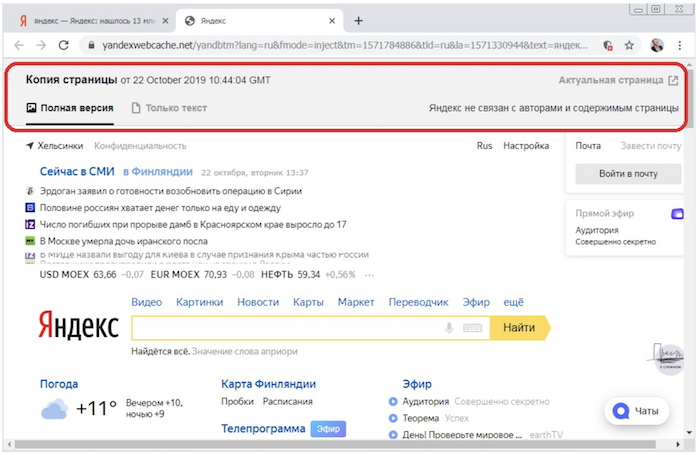Open the Новости service link

258,302
